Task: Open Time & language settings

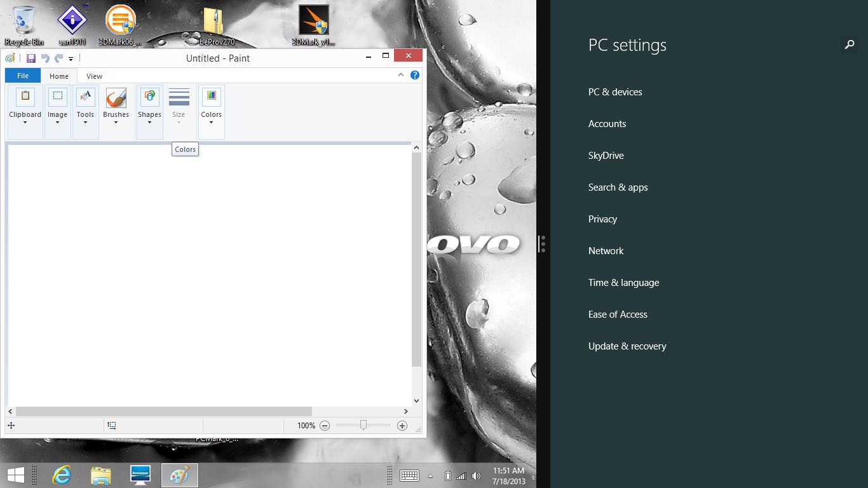Action: click(623, 283)
